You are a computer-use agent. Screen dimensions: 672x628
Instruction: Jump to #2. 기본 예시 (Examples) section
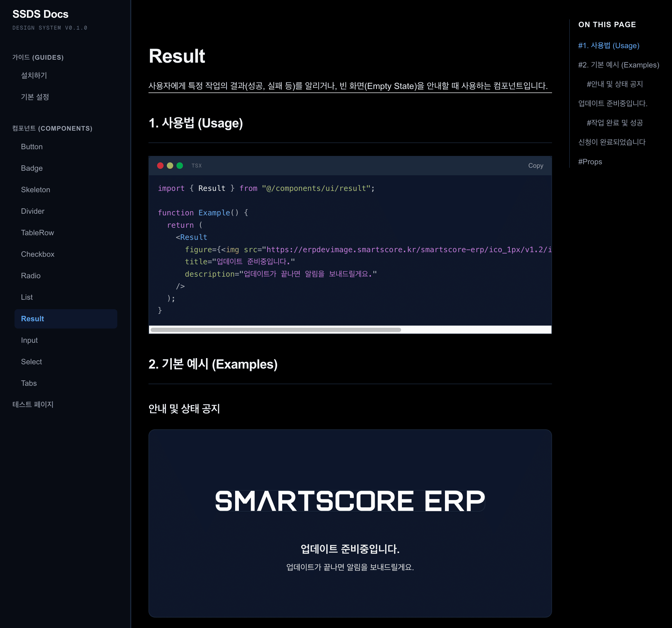pyautogui.click(x=618, y=65)
